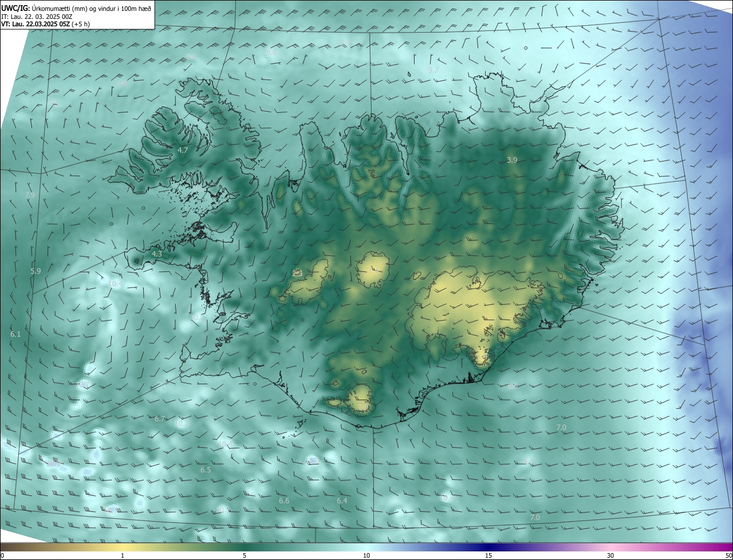
Task: Click the 6.7 value label
Action: 160,419
